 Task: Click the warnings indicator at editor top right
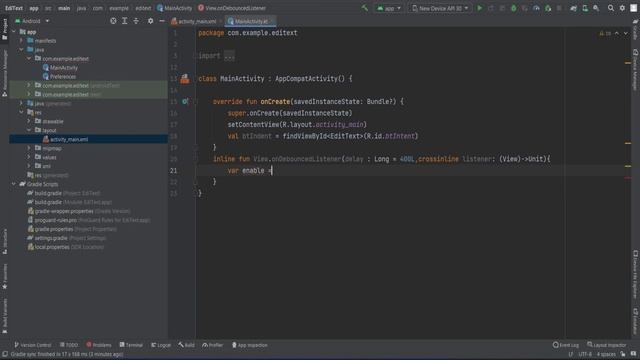605,33
